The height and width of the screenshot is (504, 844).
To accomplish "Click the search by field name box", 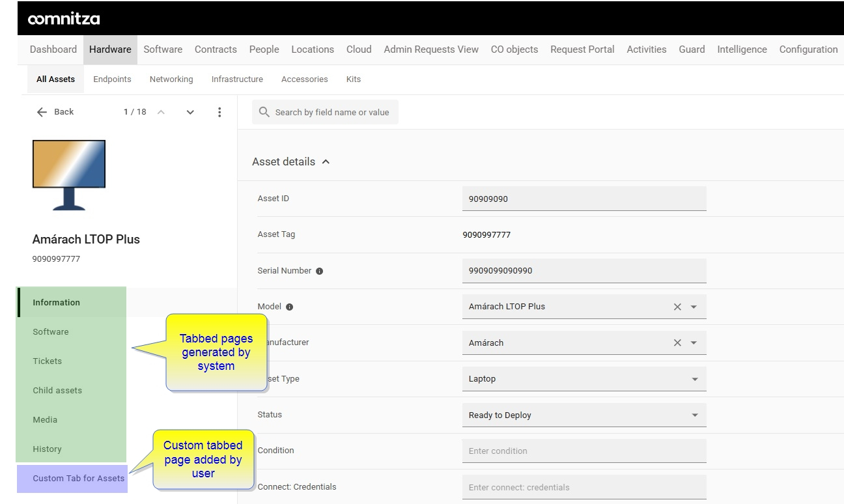I will pos(325,112).
